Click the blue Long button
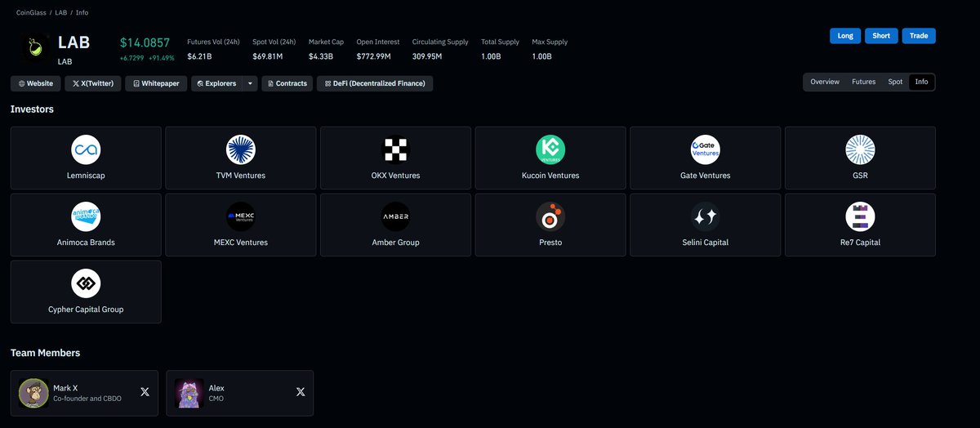The width and height of the screenshot is (980, 428). (x=845, y=36)
